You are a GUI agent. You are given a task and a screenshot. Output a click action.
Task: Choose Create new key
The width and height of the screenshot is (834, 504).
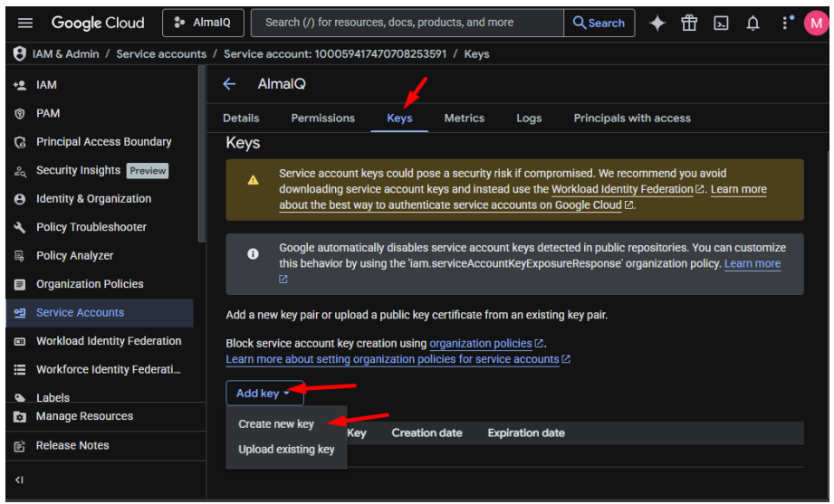tap(276, 423)
